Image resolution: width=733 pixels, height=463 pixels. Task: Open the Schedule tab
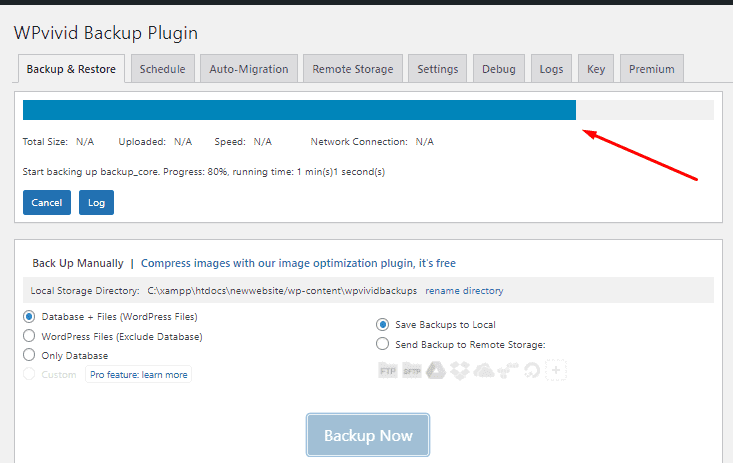coord(163,69)
